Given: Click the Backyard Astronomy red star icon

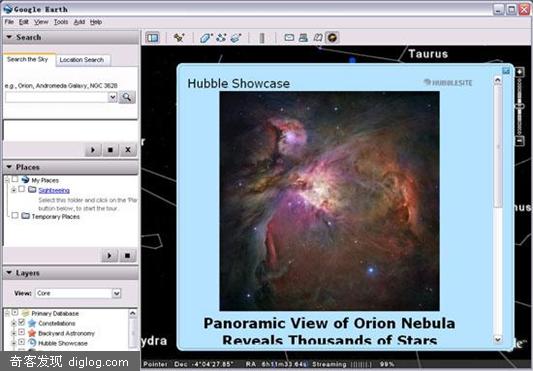Looking at the screenshot, I should pyautogui.click(x=32, y=333).
